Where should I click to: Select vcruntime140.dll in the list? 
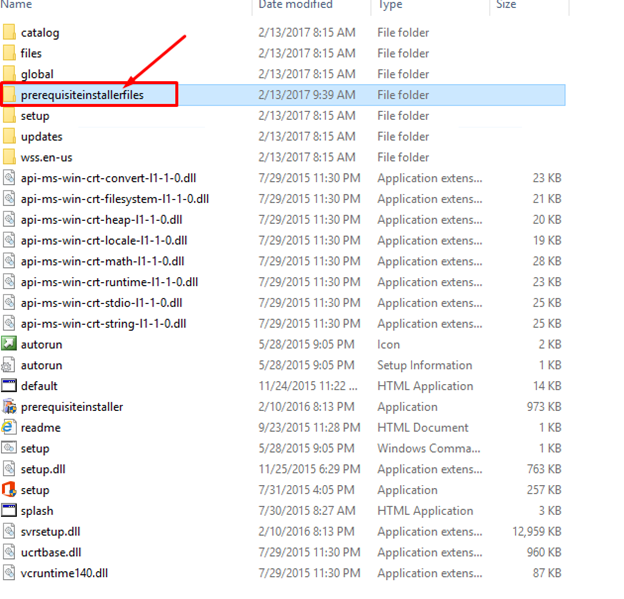point(62,574)
